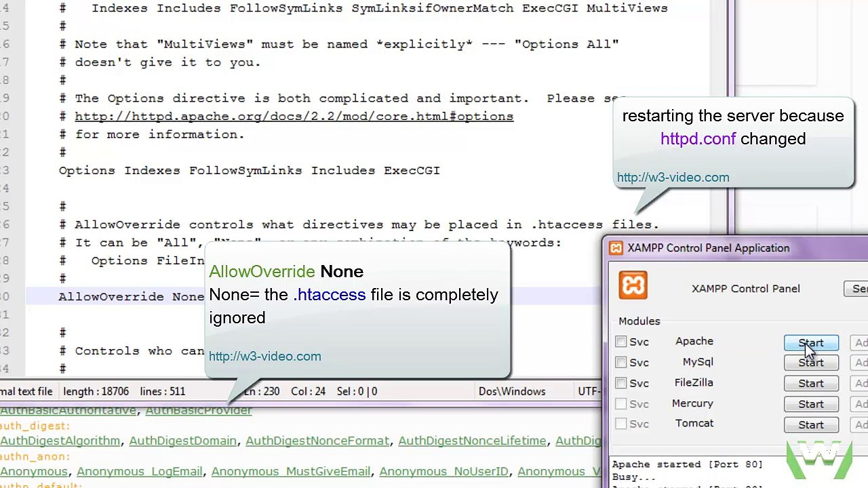Click the XAMPP title bar icon
868x488 pixels.
coord(616,248)
